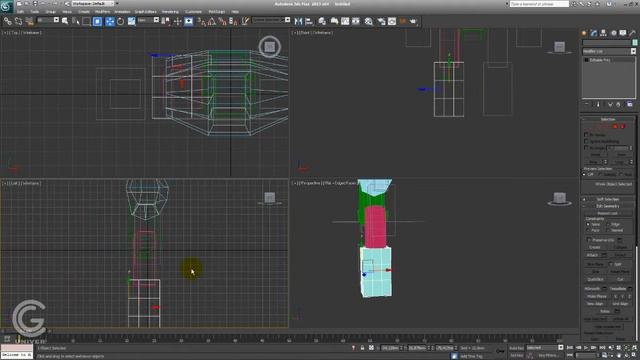640x360 pixels.
Task: Open the Tools menu
Action: coord(35,11)
